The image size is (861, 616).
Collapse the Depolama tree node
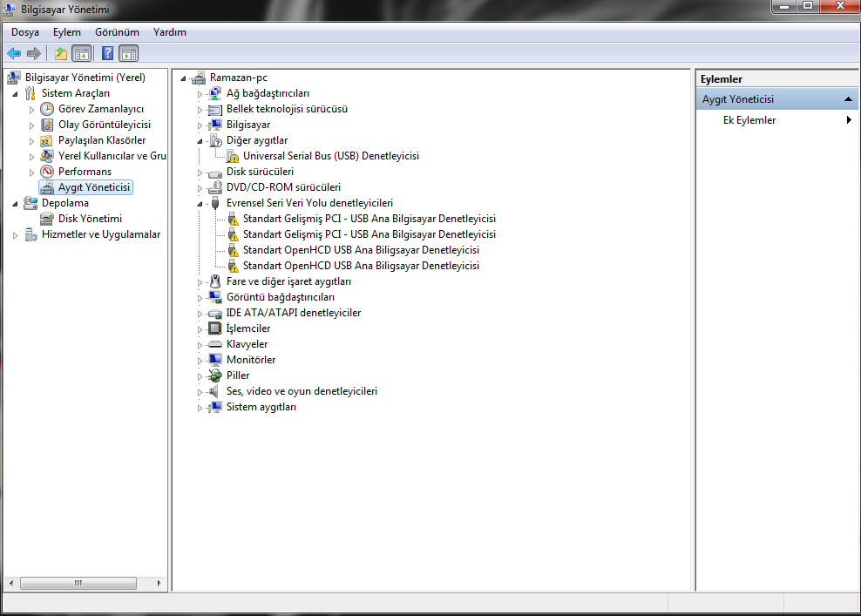pos(16,204)
